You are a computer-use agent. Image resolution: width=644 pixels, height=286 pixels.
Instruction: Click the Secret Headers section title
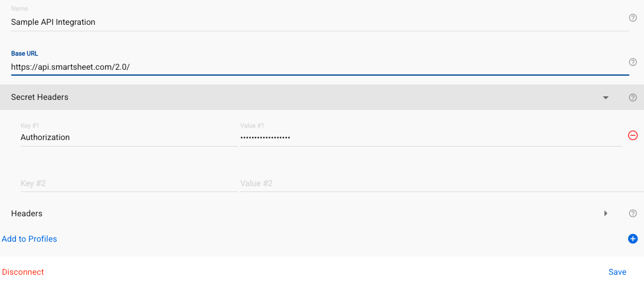[40, 97]
